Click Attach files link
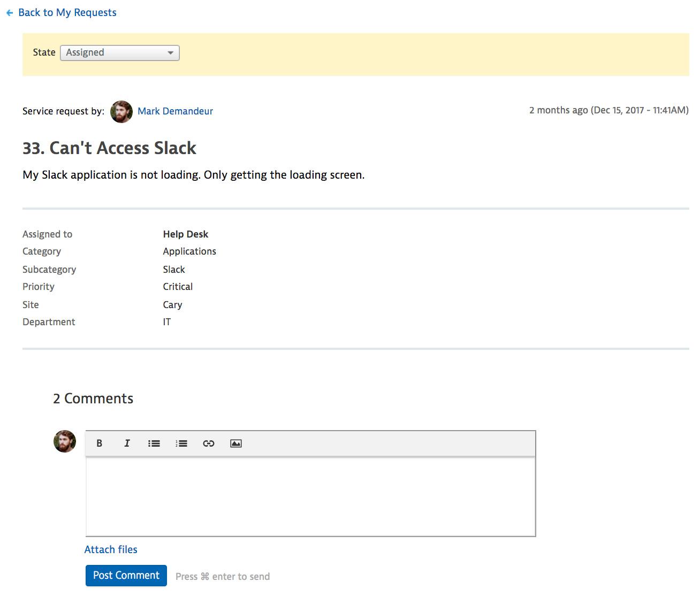700x597 pixels. point(111,549)
